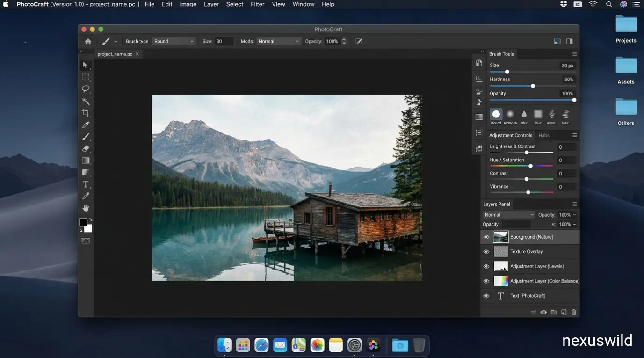Select the Type (T) tool
Image resolution: width=644 pixels, height=358 pixels.
tap(86, 184)
